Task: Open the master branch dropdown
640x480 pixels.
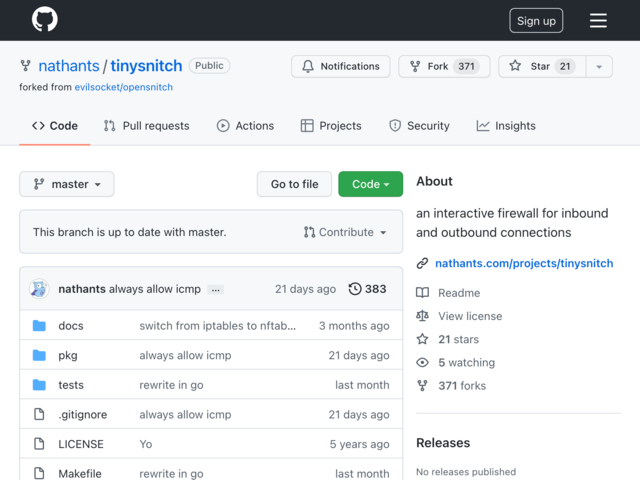Action: click(67, 184)
